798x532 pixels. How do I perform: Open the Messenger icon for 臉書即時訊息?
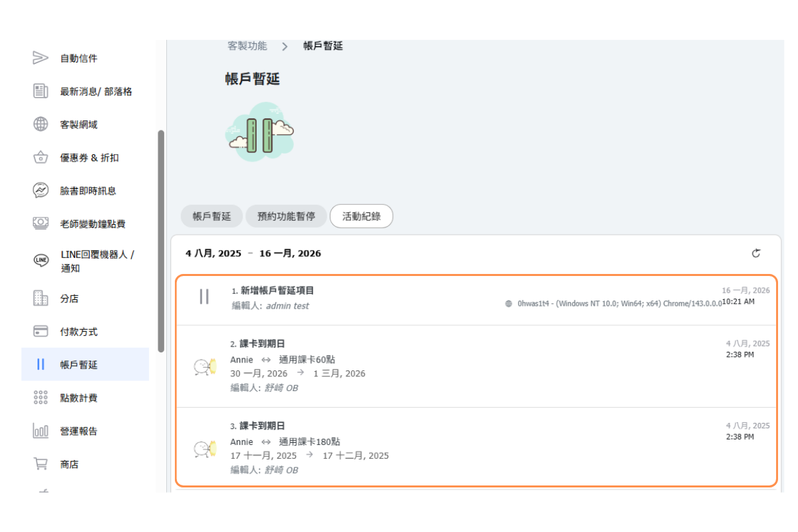tap(41, 191)
